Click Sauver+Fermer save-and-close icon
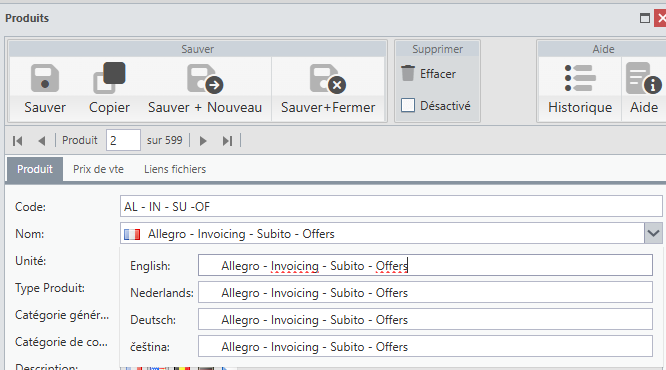Viewport: 666px width, 370px height. (327, 79)
